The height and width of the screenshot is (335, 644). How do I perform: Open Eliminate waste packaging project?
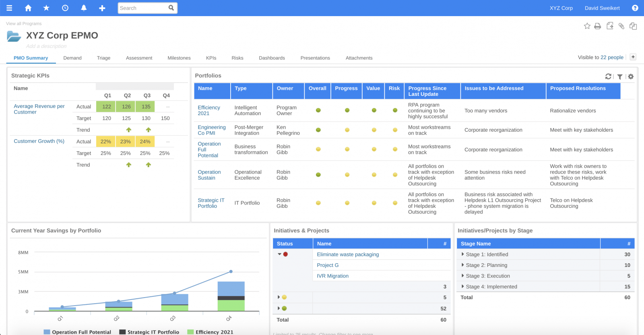coord(348,254)
